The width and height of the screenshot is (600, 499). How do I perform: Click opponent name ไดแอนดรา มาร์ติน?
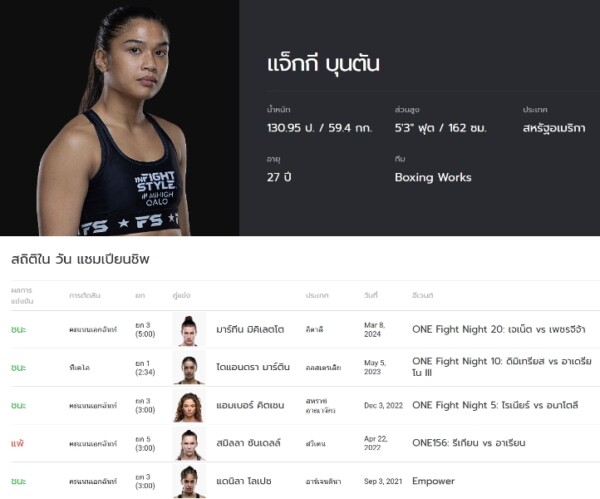click(253, 367)
